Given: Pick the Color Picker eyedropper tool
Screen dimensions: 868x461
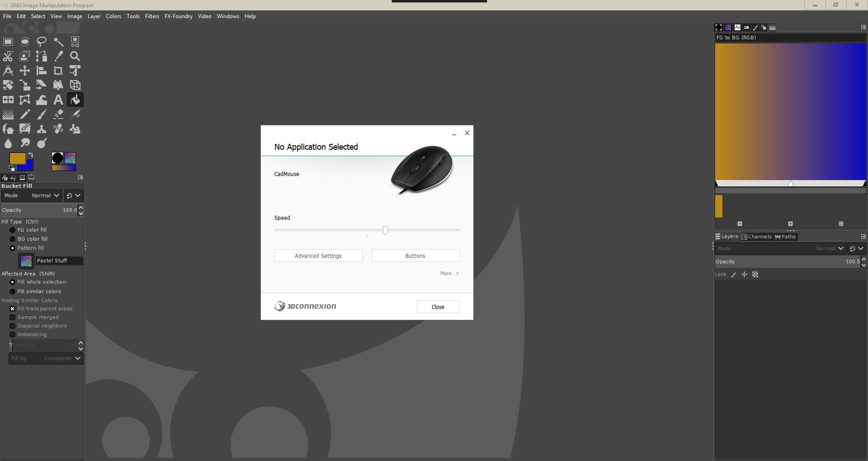Looking at the screenshot, I should click(58, 56).
